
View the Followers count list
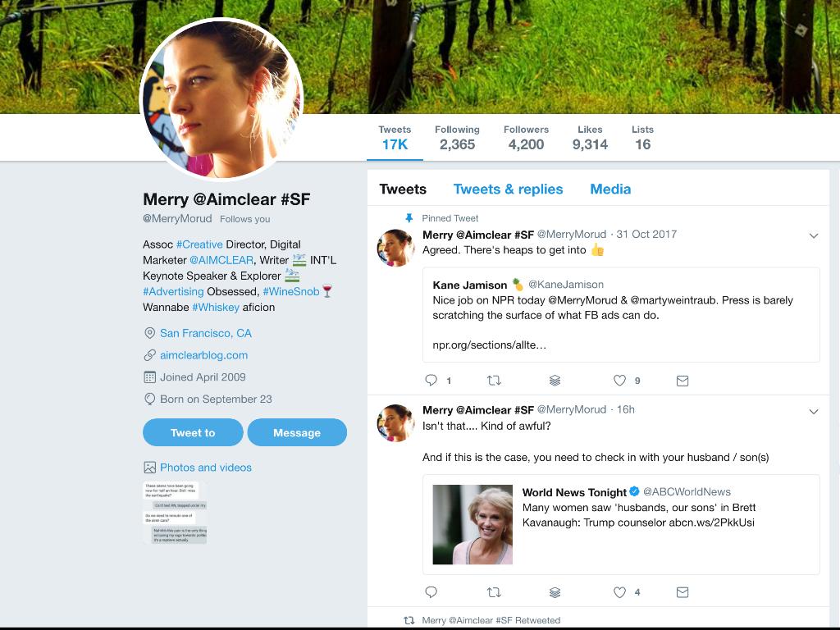point(526,138)
